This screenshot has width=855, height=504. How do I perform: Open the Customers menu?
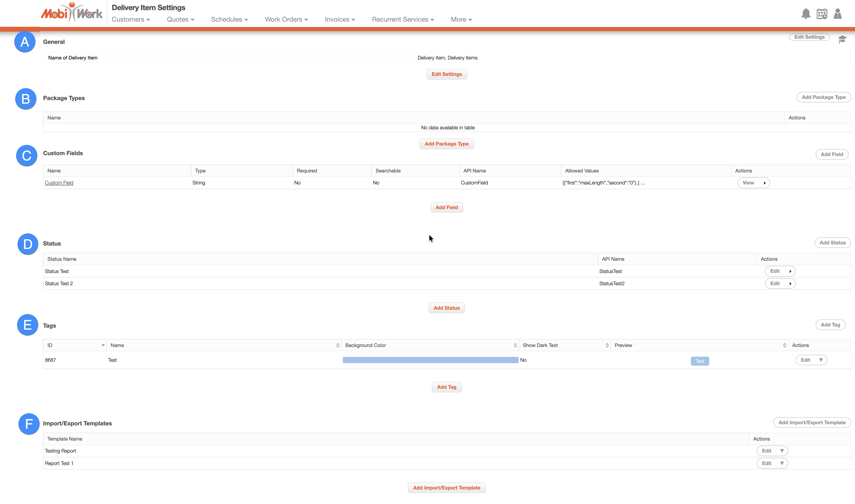click(x=131, y=19)
